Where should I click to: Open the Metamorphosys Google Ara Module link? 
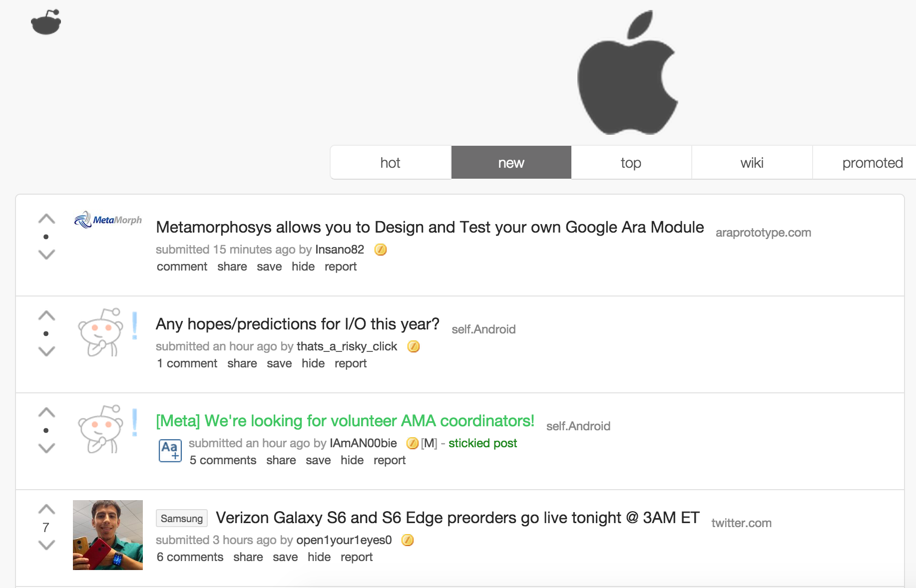click(x=430, y=227)
